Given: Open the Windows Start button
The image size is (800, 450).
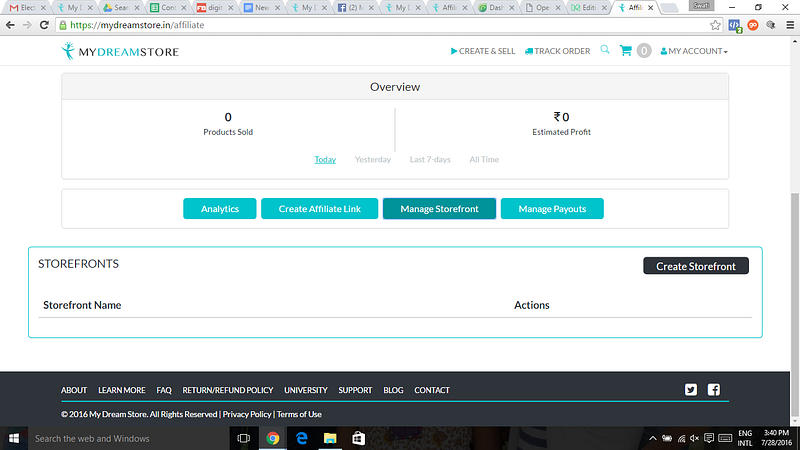Looking at the screenshot, I should point(14,438).
